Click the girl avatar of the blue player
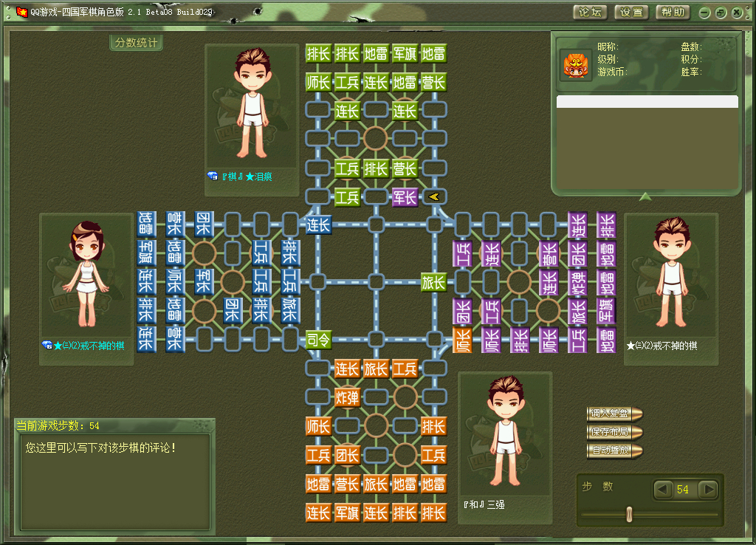 pos(87,275)
